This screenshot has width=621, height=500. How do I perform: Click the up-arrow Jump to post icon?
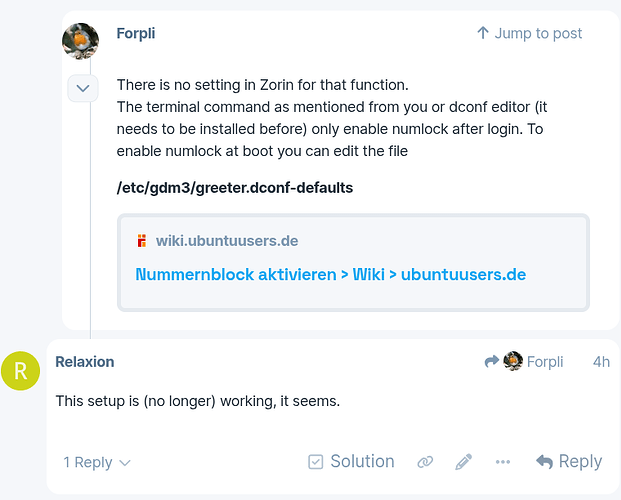pos(483,33)
